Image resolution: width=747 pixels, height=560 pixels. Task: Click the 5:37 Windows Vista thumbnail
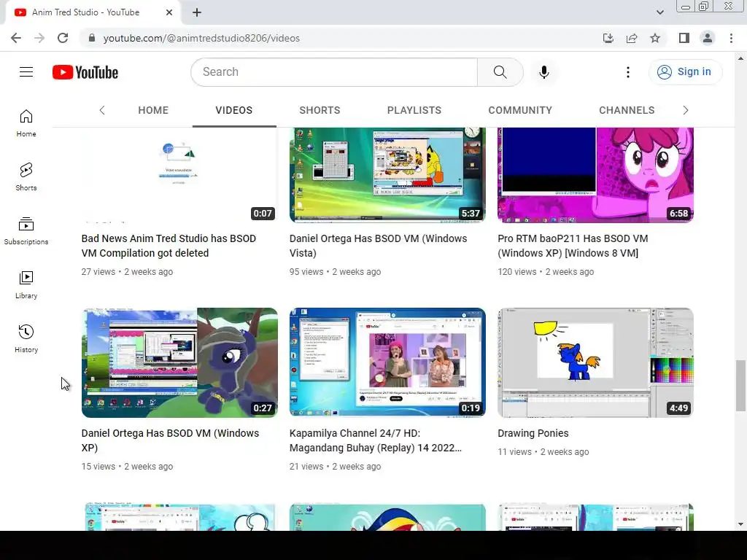[x=387, y=175]
